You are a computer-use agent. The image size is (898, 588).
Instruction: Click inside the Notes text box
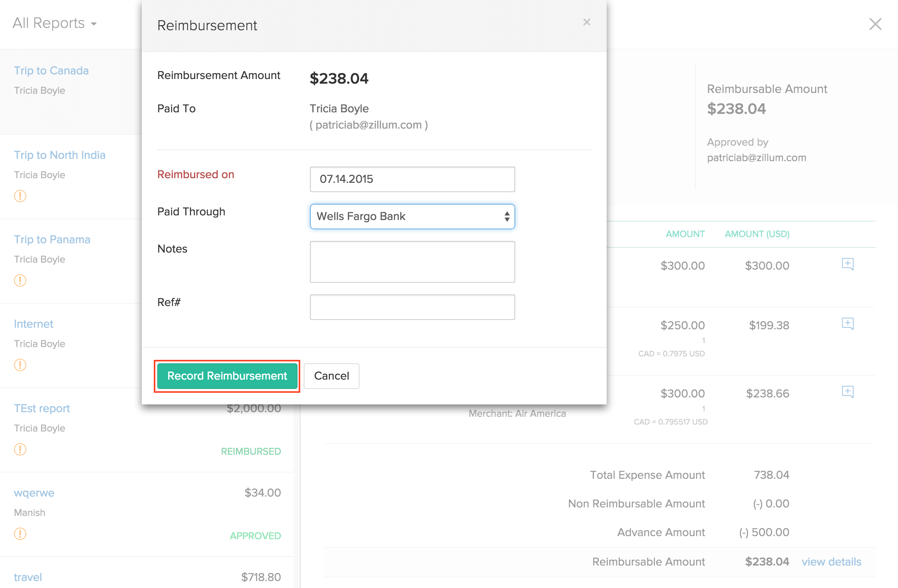click(x=412, y=262)
